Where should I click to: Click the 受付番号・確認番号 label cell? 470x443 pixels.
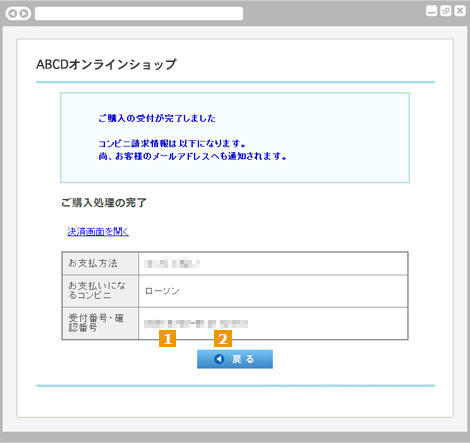pyautogui.click(x=100, y=323)
